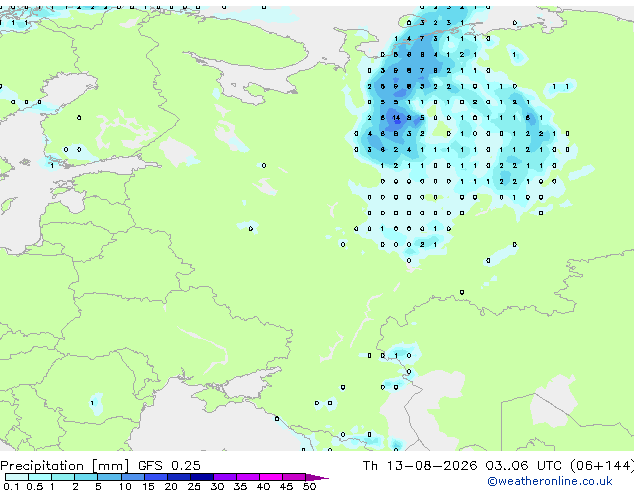Viewport: 634px width, 490px height.
Task: Click the legend tick label "40"
Action: [x=263, y=486]
